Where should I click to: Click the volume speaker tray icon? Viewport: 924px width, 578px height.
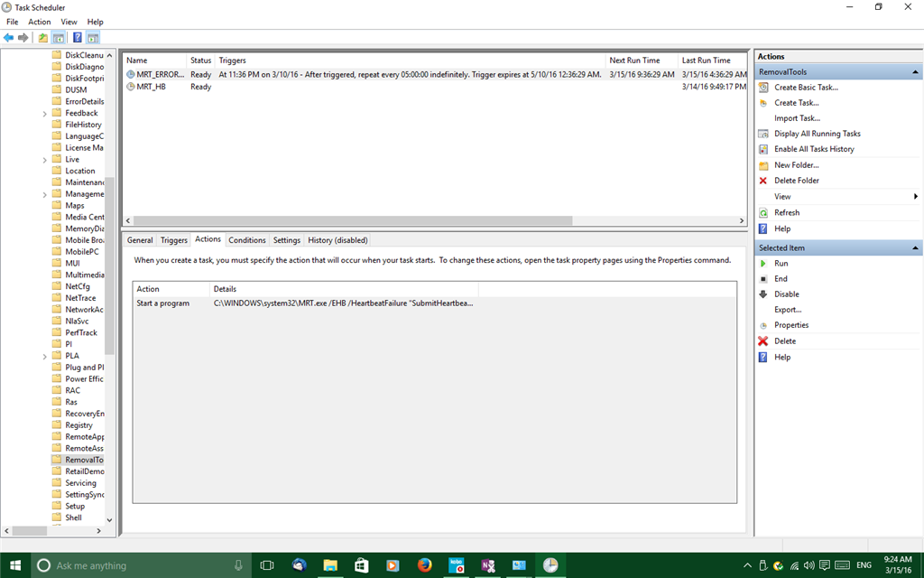809,565
